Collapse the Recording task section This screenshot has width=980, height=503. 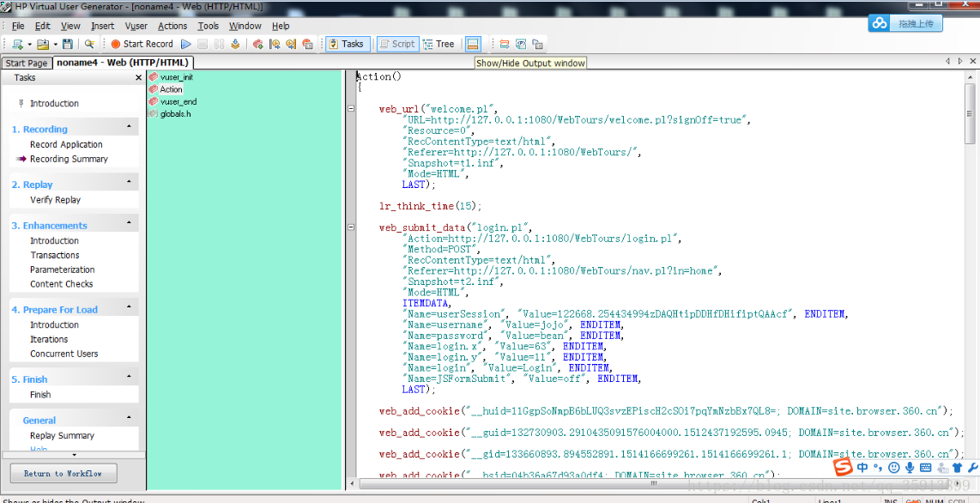pyautogui.click(x=129, y=127)
